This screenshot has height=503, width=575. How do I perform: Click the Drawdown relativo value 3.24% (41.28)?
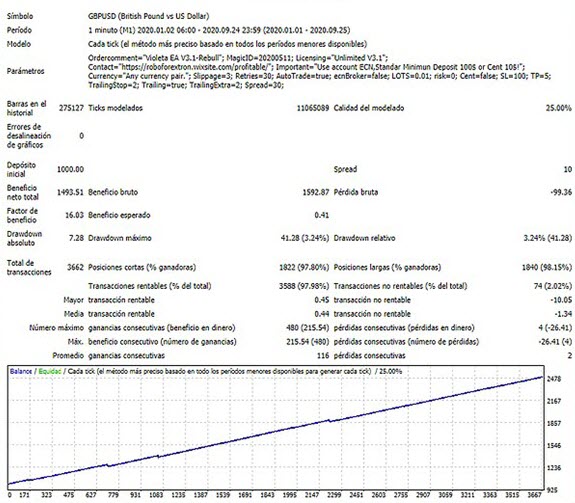[x=548, y=238]
